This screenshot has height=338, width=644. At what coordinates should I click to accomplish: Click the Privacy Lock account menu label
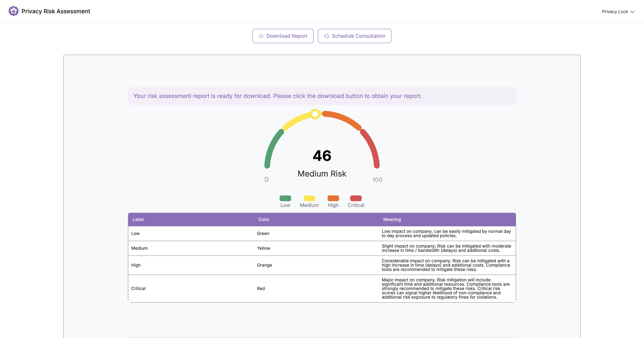615,12
